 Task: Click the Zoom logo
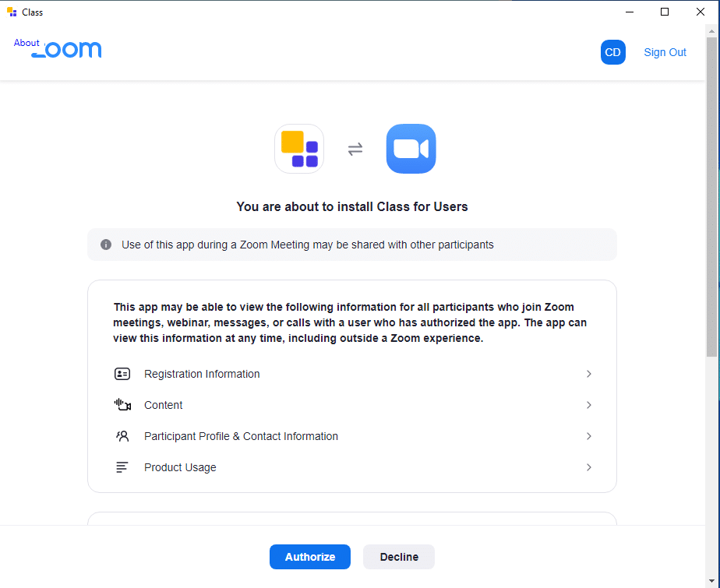66,50
